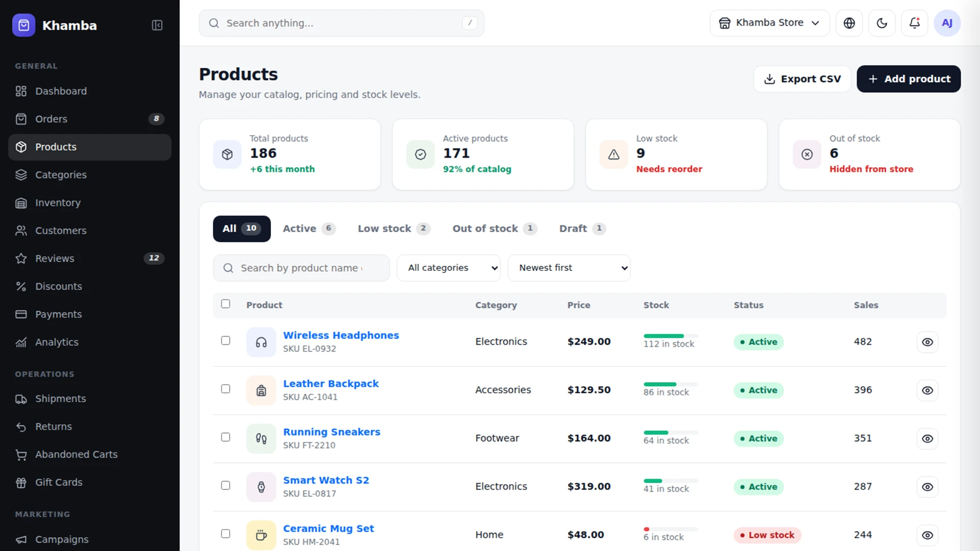The height and width of the screenshot is (551, 980).
Task: Focus the Search anything field
Action: 341,23
